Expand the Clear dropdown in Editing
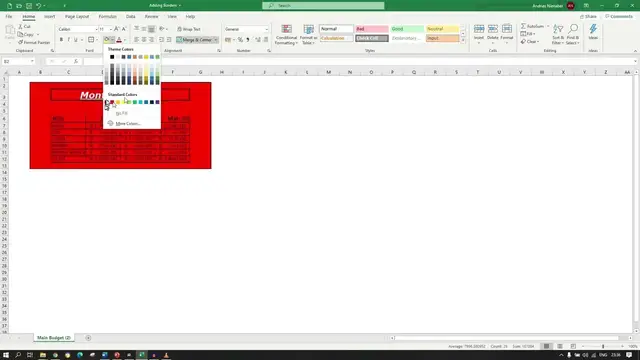 (x=538, y=42)
